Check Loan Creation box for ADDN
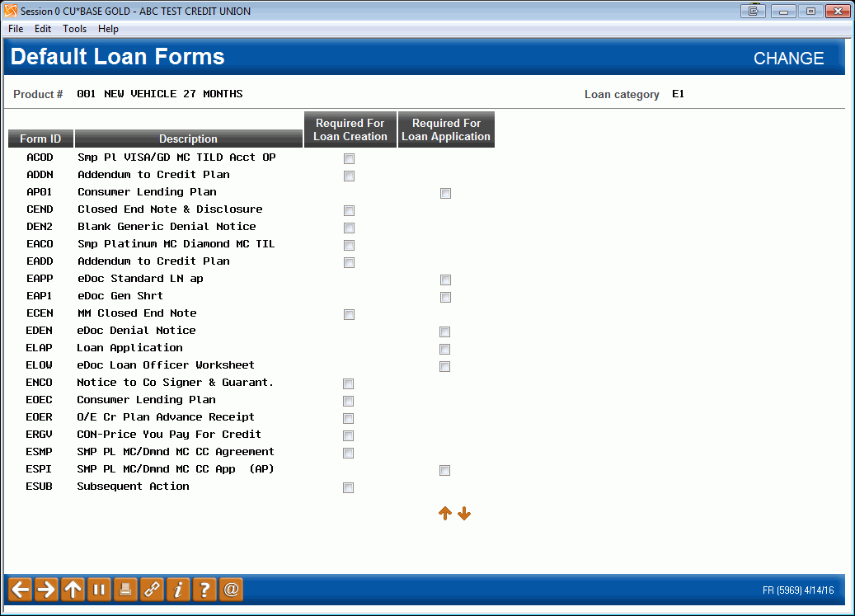Screen dimensions: 855x616 pos(349,176)
